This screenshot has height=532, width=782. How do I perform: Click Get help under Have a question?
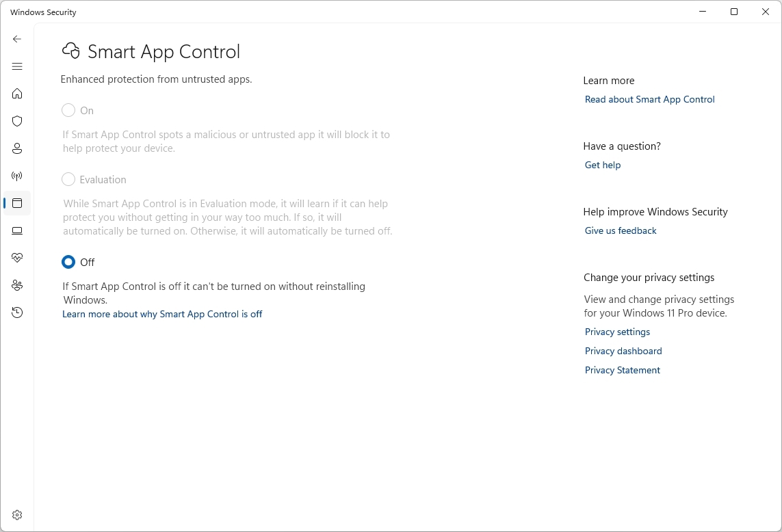pyautogui.click(x=602, y=165)
